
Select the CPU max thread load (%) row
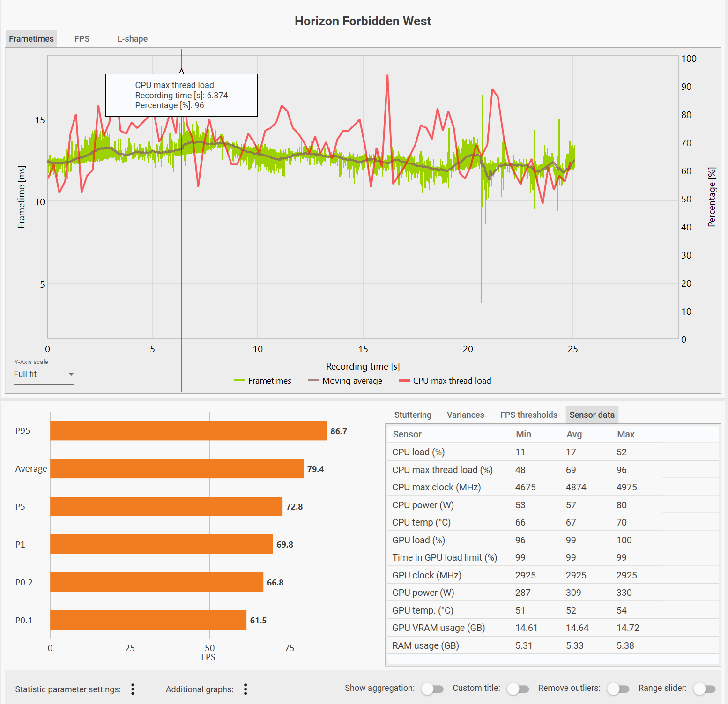pos(553,470)
